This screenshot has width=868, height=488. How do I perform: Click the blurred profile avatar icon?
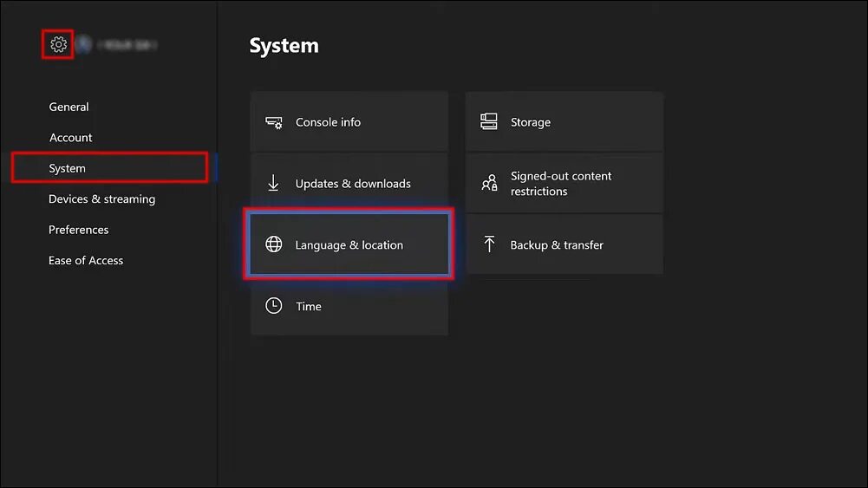(x=83, y=44)
